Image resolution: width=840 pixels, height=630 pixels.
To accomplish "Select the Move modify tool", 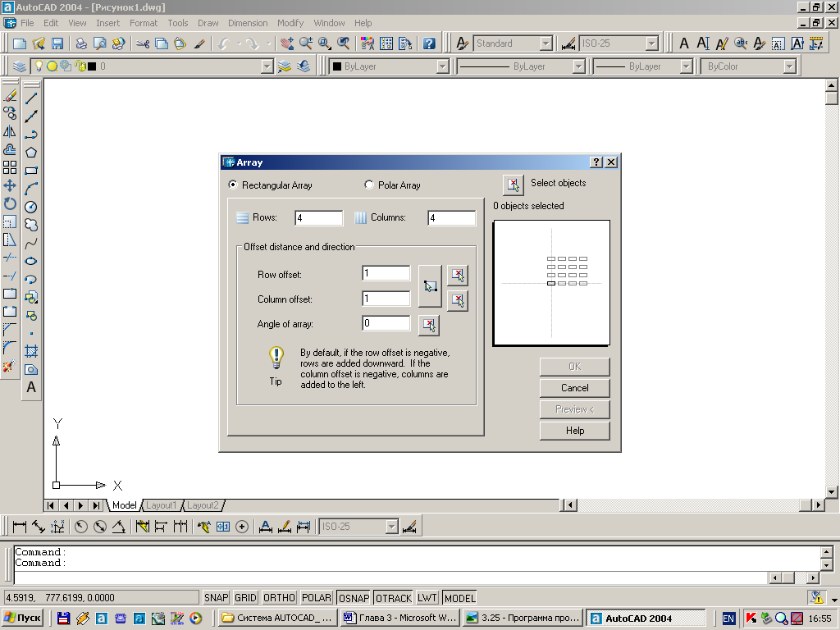I will (10, 186).
